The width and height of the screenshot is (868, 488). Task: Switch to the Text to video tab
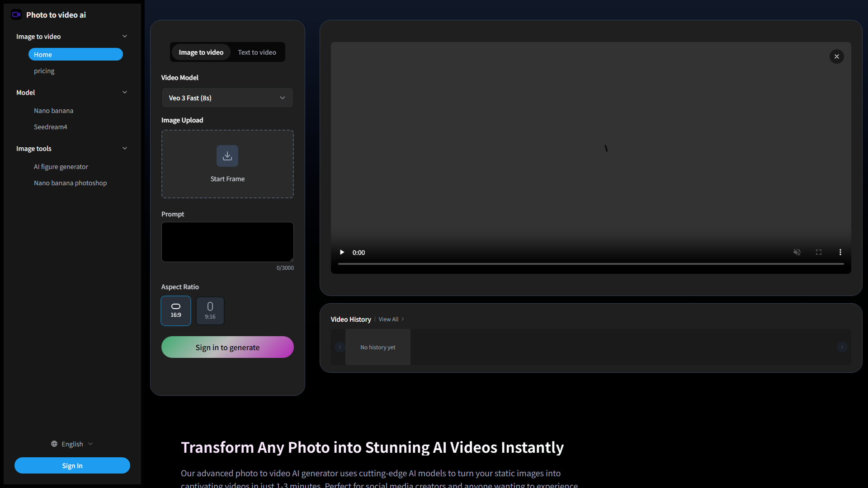tap(257, 52)
